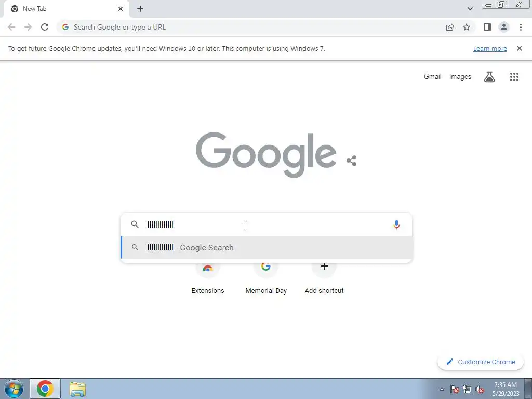Click the Chrome taskbar icon

[45, 389]
